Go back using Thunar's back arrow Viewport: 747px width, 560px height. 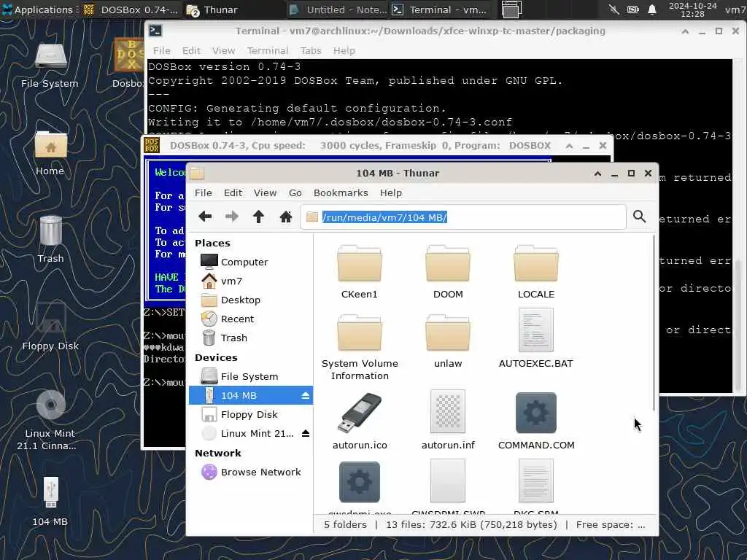pyautogui.click(x=205, y=217)
